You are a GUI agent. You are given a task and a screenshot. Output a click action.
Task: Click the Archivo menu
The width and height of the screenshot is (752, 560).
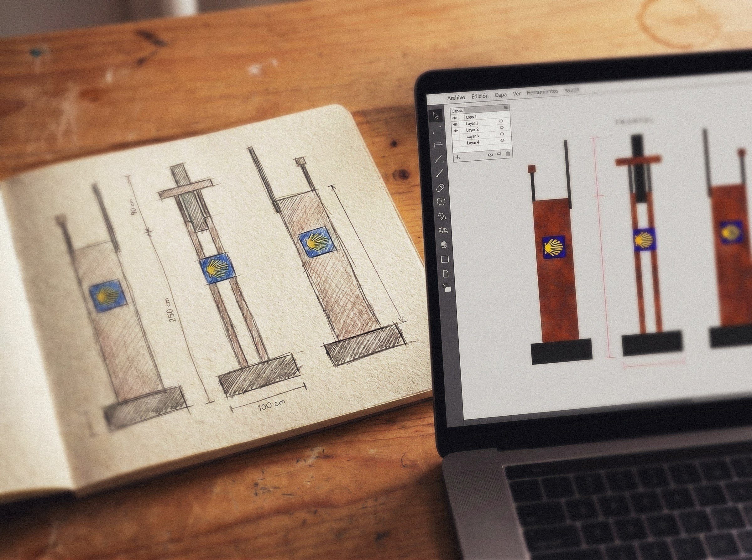457,97
